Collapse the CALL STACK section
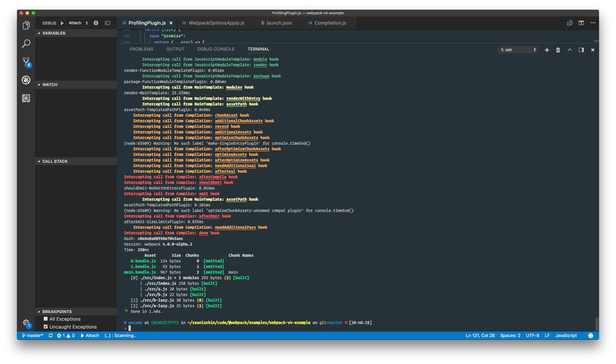Viewport: 616px width, 364px height. (x=76, y=161)
